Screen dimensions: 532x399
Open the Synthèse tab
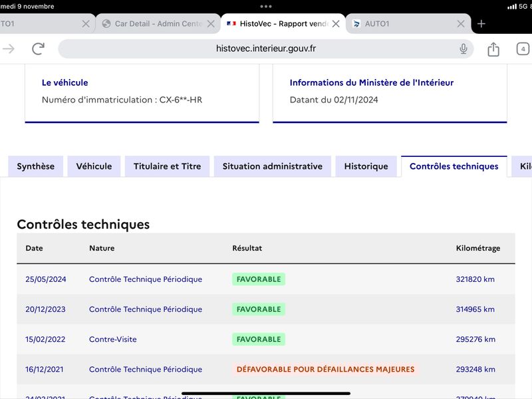click(36, 166)
